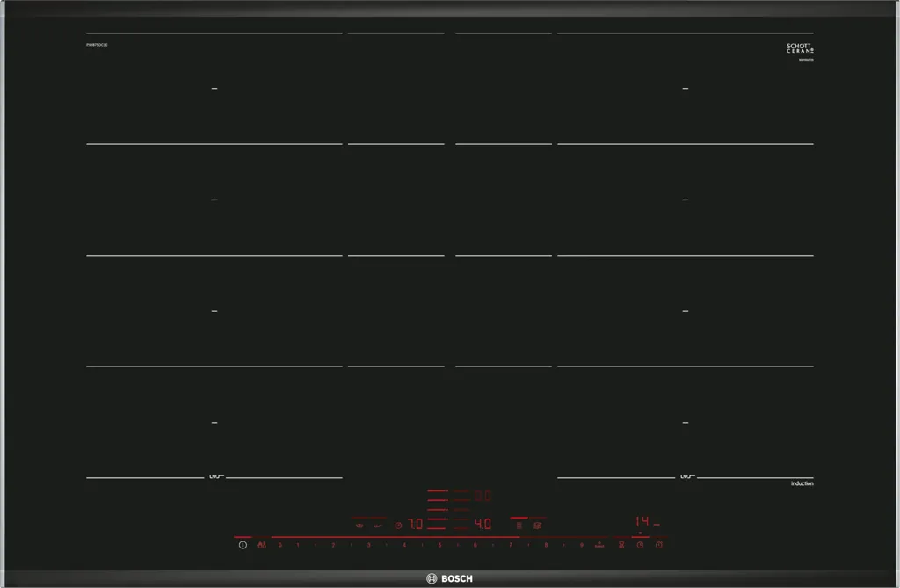Select the dim zone display showing 0.0
This screenshot has height=588, width=900.
click(483, 496)
